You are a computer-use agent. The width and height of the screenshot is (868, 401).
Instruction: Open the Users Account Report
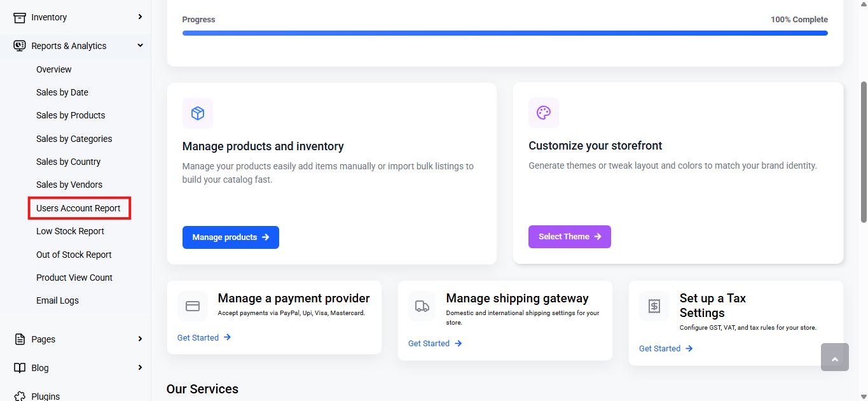pyautogui.click(x=78, y=208)
